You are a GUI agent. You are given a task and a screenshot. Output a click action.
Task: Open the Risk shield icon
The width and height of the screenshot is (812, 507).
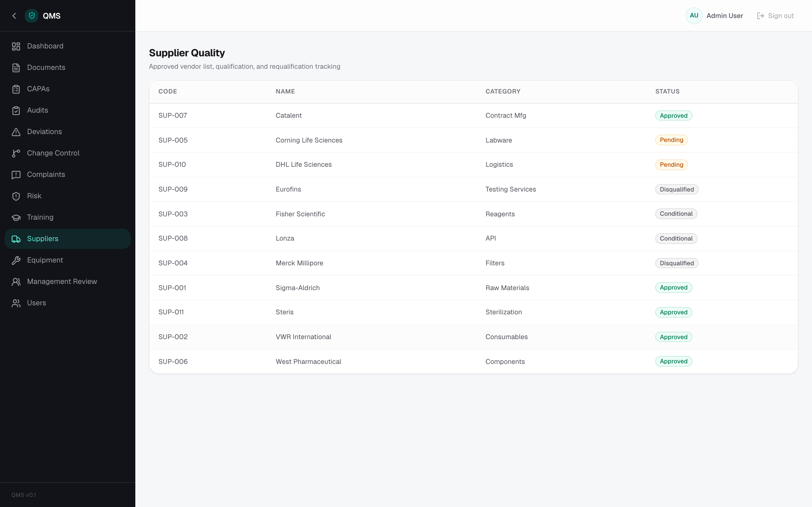point(16,196)
